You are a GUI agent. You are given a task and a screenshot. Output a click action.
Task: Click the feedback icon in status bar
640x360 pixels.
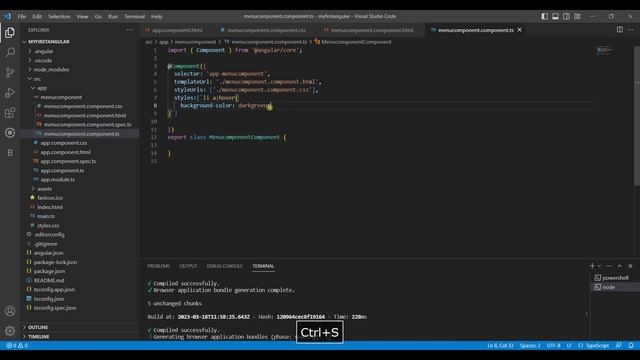pyautogui.click(x=619, y=345)
